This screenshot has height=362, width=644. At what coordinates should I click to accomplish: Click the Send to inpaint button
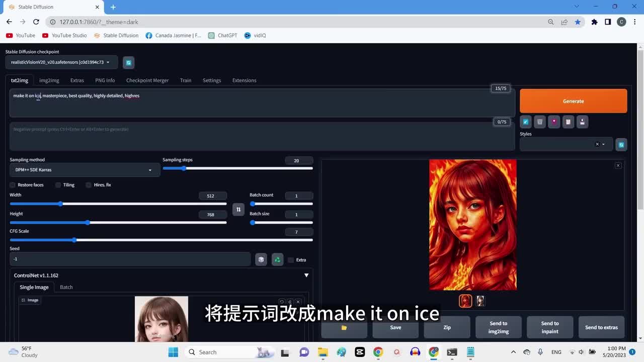(x=550, y=327)
